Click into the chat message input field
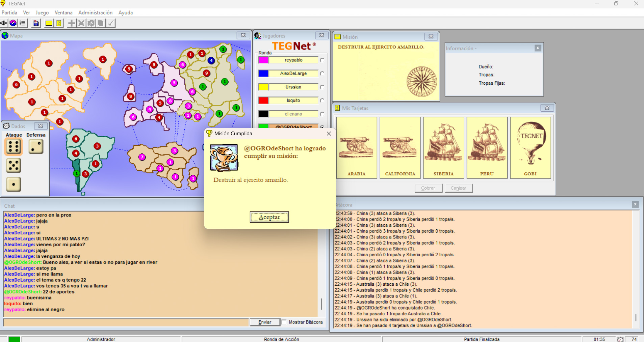Viewport: 644px width, 342px height. [x=126, y=322]
